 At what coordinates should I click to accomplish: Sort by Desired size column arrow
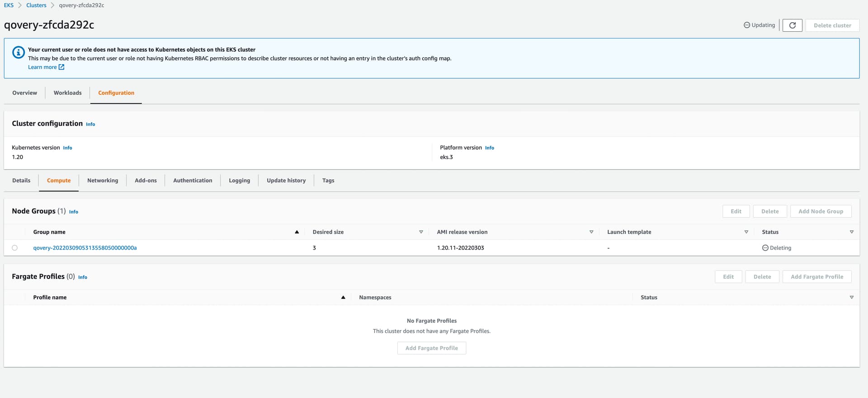tap(421, 232)
